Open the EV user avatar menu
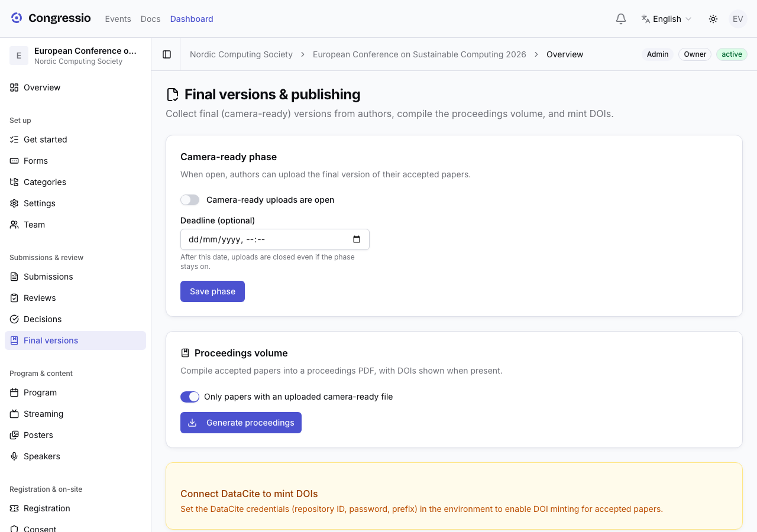The height and width of the screenshot is (532, 757). pyautogui.click(x=738, y=19)
